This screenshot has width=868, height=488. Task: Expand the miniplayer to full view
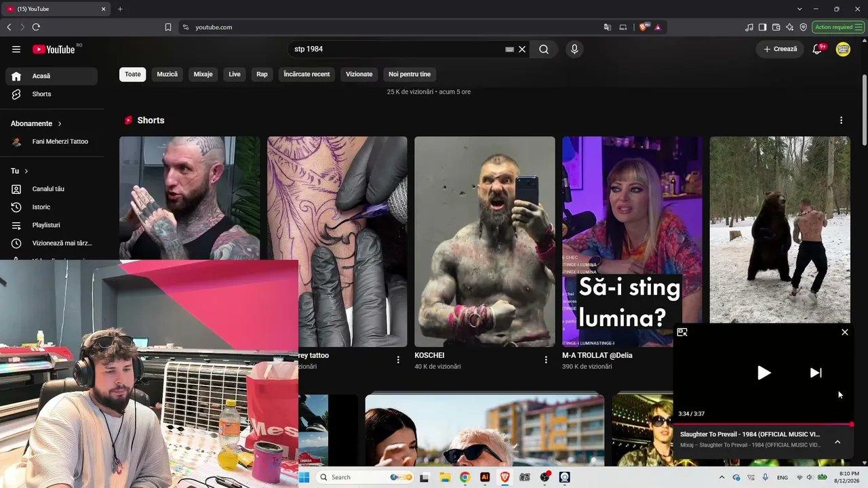pos(682,332)
